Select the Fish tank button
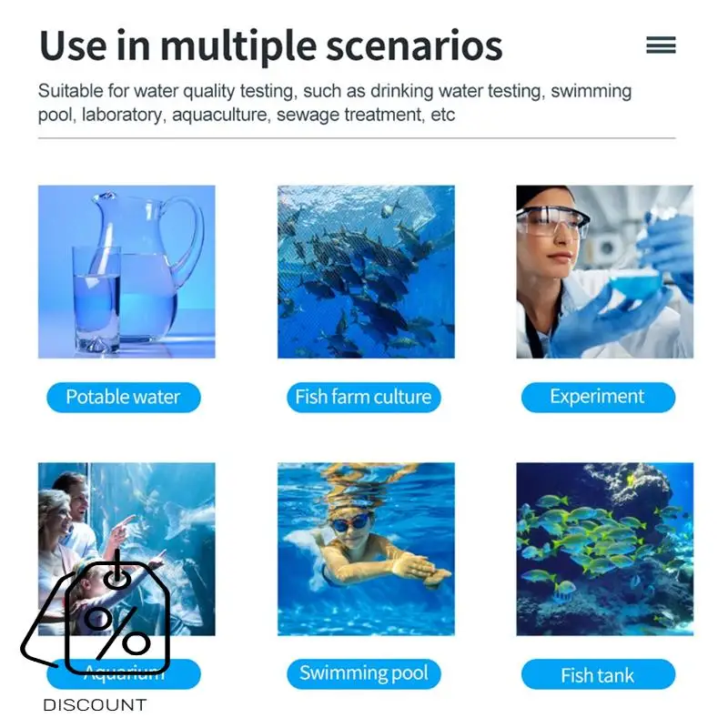728x728 pixels. pos(598,673)
